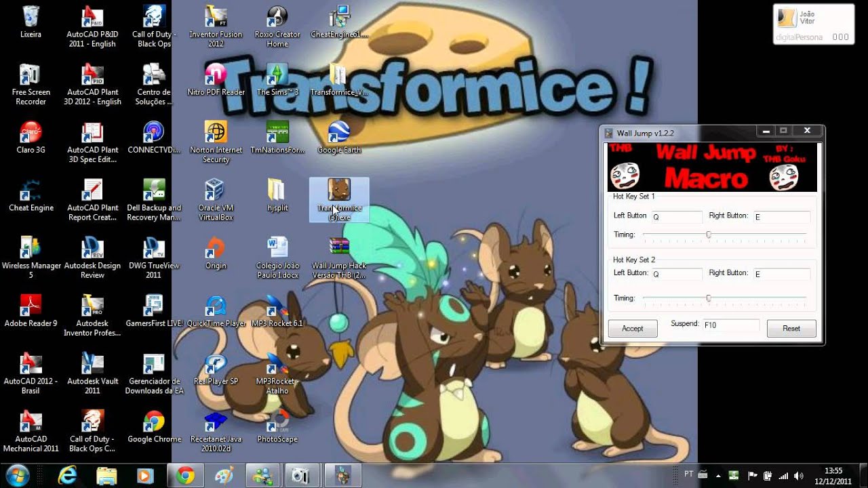Click the Hot Key Set 2 Left Button field
The height and width of the screenshot is (488, 868).
[x=677, y=274]
